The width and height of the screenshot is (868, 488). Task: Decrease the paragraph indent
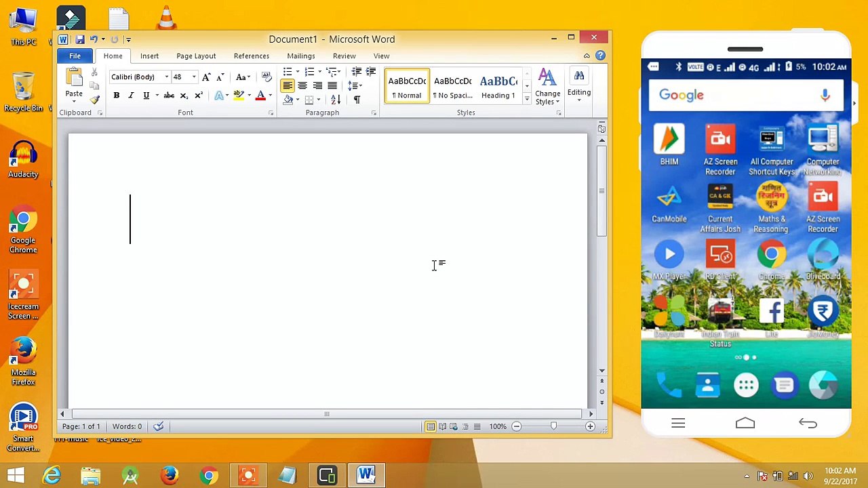(356, 72)
